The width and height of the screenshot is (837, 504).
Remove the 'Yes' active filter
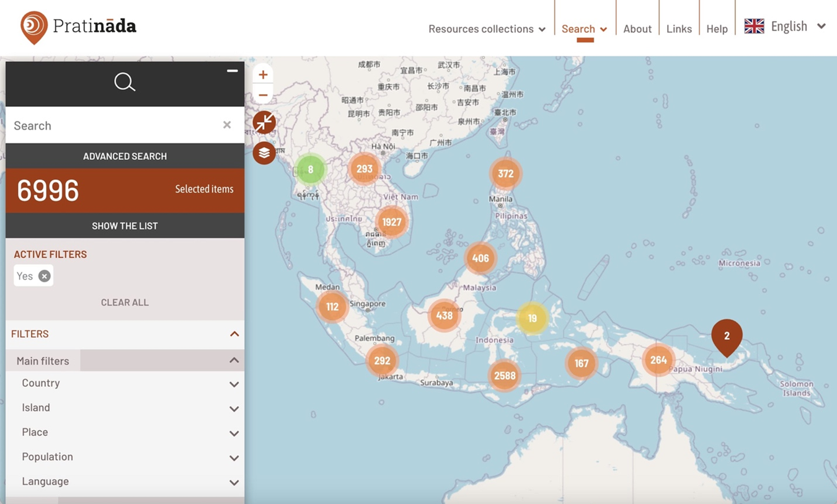(44, 276)
